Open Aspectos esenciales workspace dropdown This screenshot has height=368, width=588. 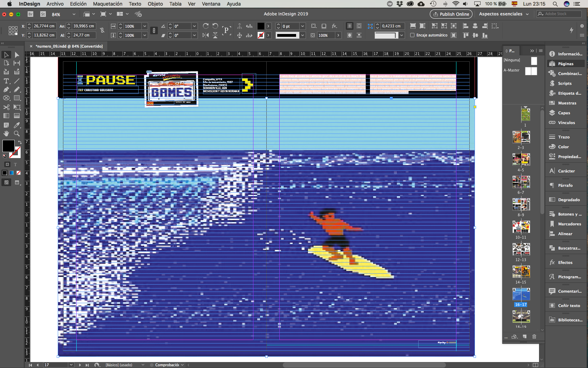pos(503,14)
